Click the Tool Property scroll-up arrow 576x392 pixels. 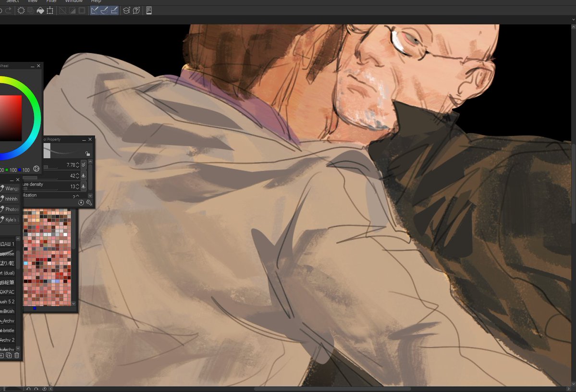tap(90, 161)
